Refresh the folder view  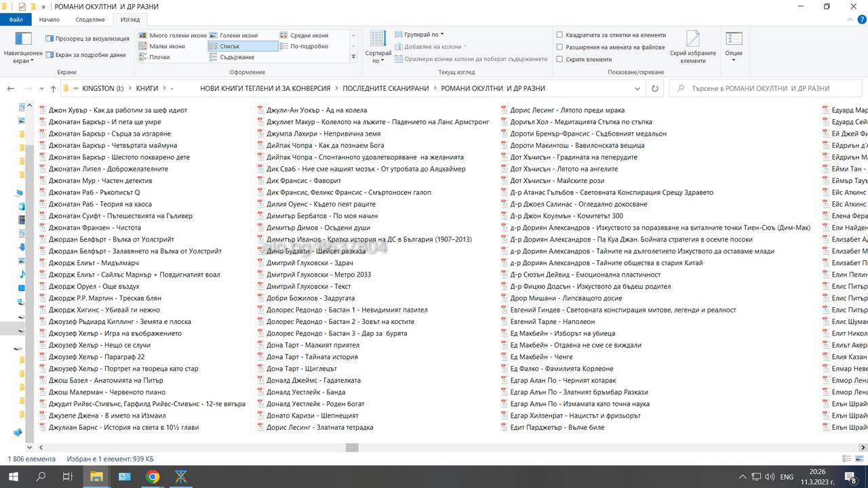coord(654,88)
